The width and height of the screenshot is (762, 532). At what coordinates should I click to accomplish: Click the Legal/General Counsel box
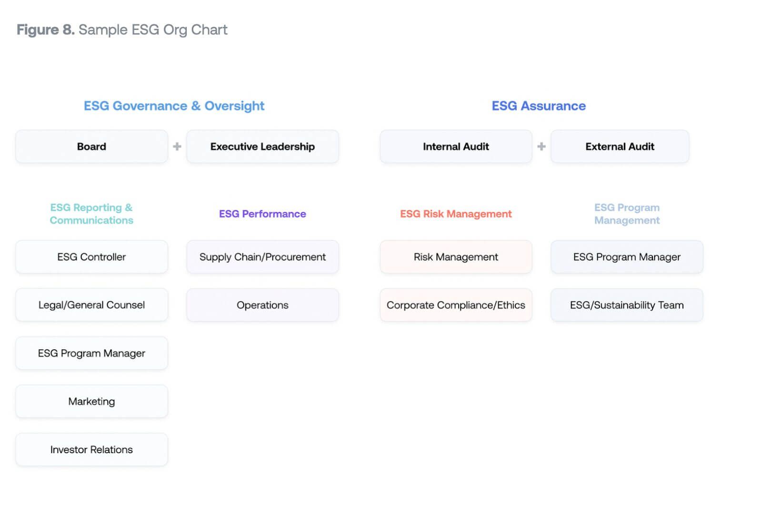coord(91,305)
